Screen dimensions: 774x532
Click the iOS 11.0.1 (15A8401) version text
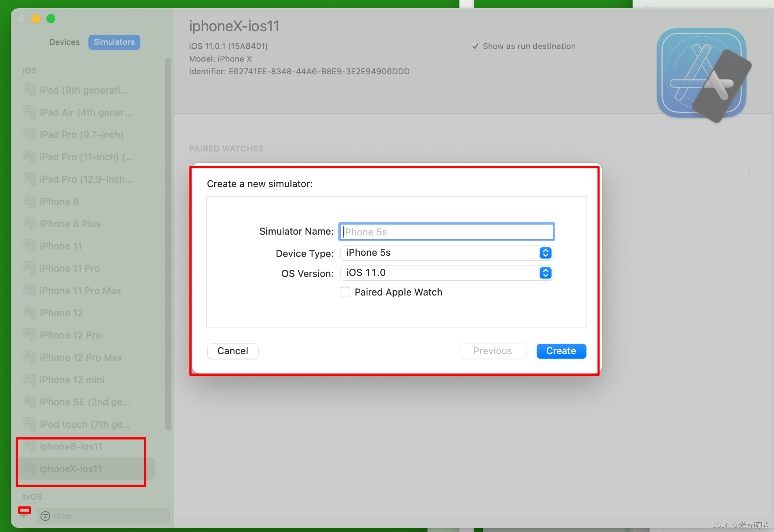tap(228, 46)
